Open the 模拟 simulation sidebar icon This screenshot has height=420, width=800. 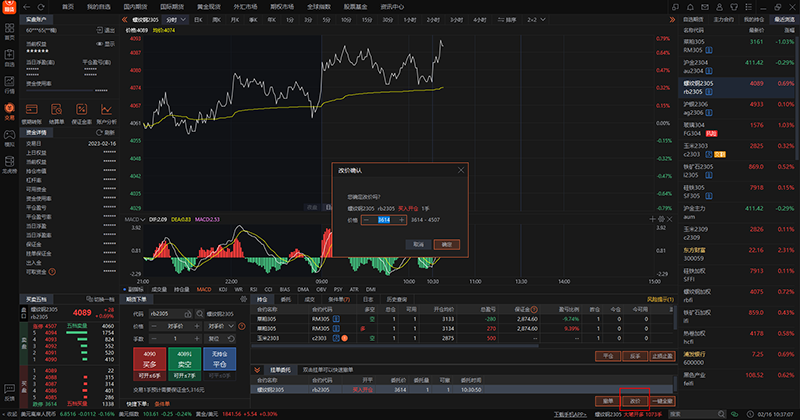click(9, 138)
